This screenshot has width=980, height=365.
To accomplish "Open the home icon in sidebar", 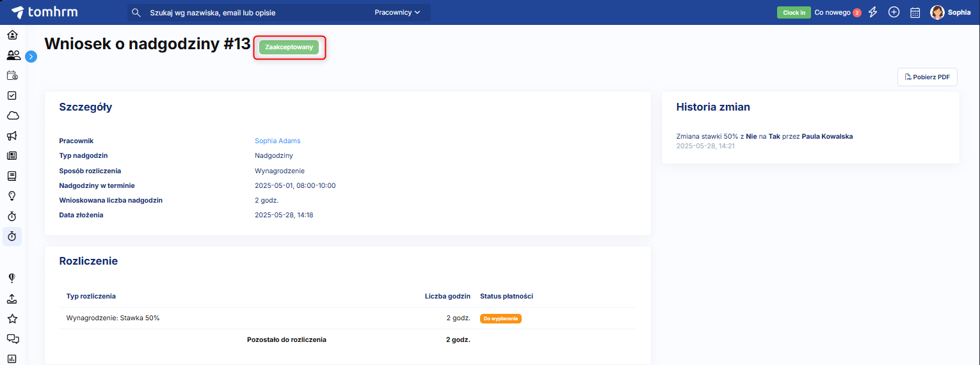I will point(12,35).
